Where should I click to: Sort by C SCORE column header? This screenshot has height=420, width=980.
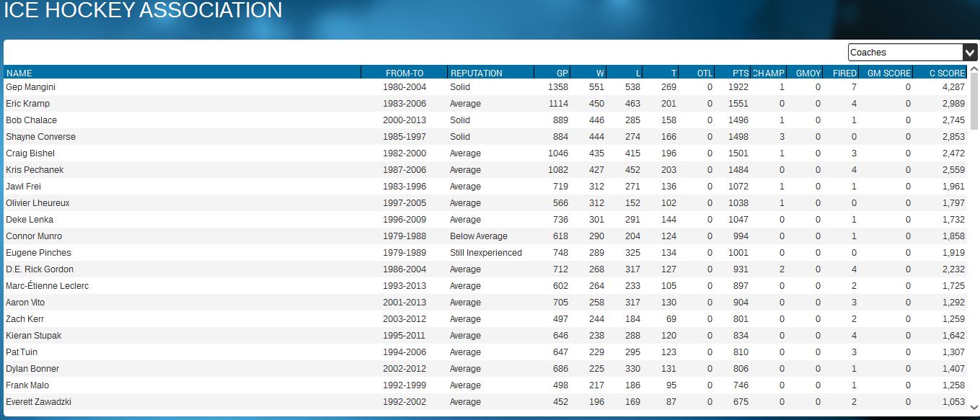940,73
